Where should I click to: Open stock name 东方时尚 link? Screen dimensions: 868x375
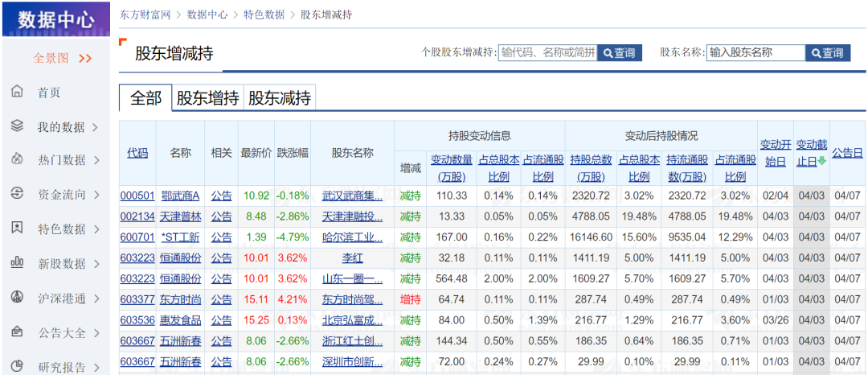[181, 299]
